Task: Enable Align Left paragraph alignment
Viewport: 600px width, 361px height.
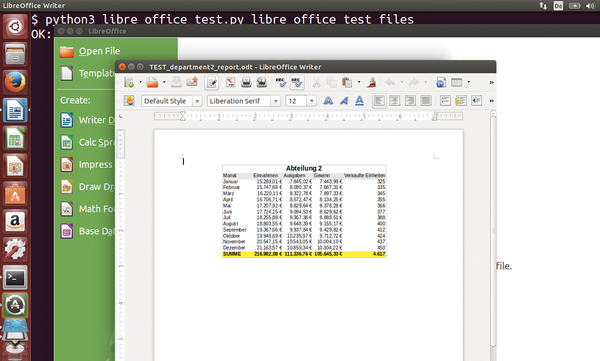Action: [x=379, y=101]
